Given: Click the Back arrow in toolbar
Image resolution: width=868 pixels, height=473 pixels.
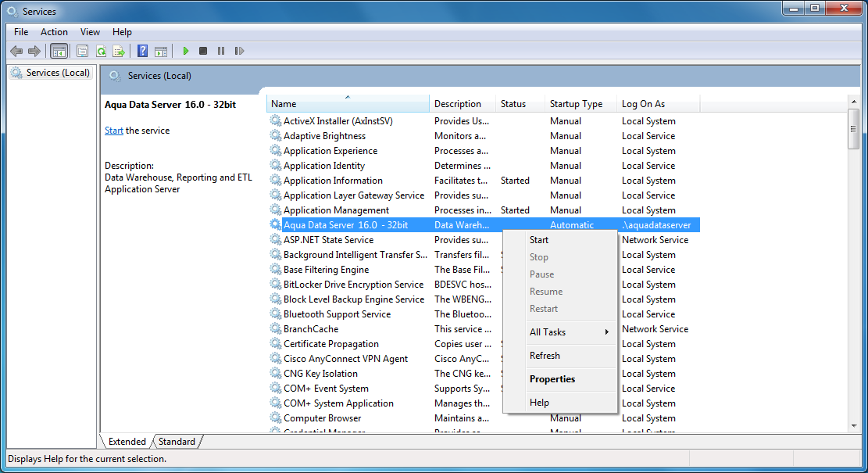Looking at the screenshot, I should pos(16,51).
